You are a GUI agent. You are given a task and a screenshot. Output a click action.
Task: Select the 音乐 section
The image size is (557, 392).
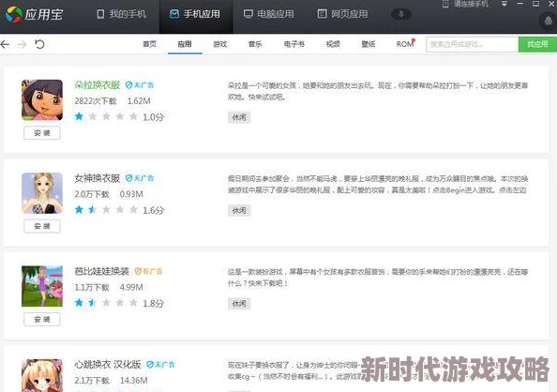point(255,44)
